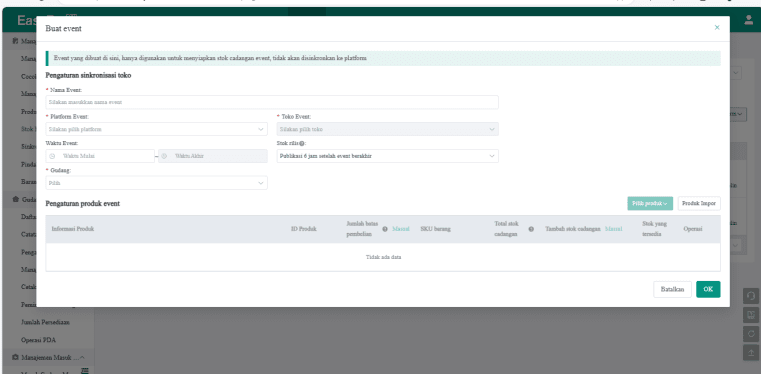Type in the Nama Event field
This screenshot has width=761, height=374.
(x=272, y=102)
